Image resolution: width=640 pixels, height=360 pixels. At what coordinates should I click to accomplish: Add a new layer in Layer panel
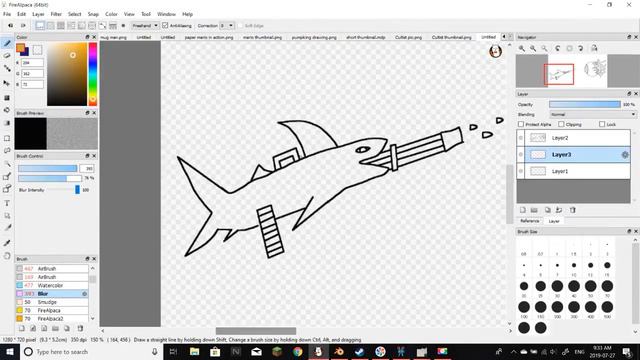point(523,210)
